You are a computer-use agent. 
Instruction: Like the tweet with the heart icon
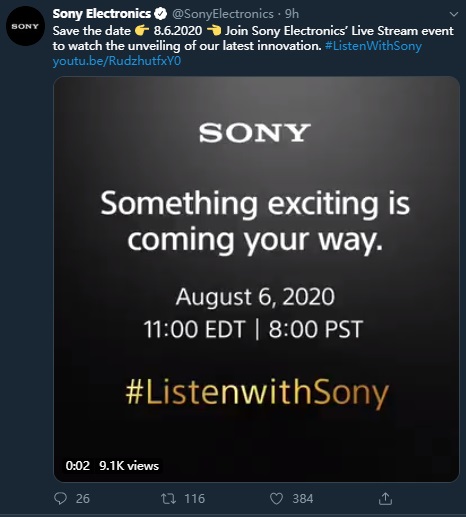click(x=276, y=499)
